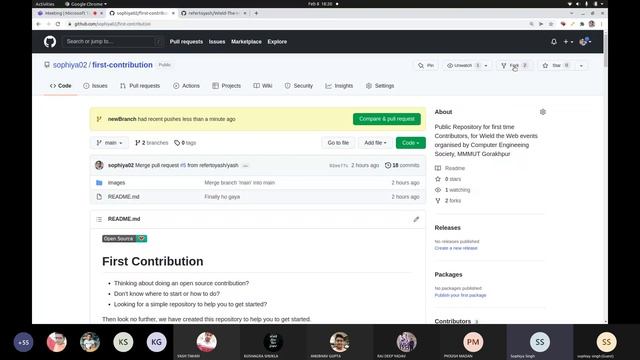View the 2 branches link

click(151, 143)
